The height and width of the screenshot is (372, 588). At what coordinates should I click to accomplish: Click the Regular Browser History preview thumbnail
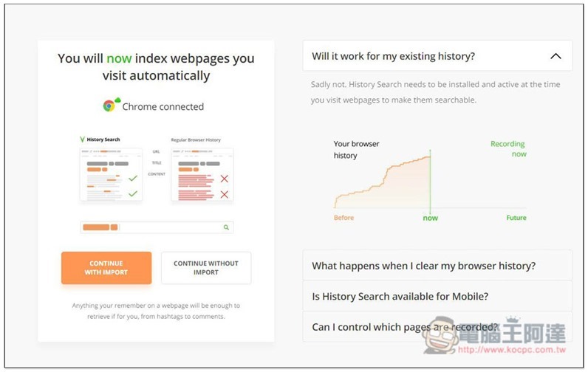[202, 175]
